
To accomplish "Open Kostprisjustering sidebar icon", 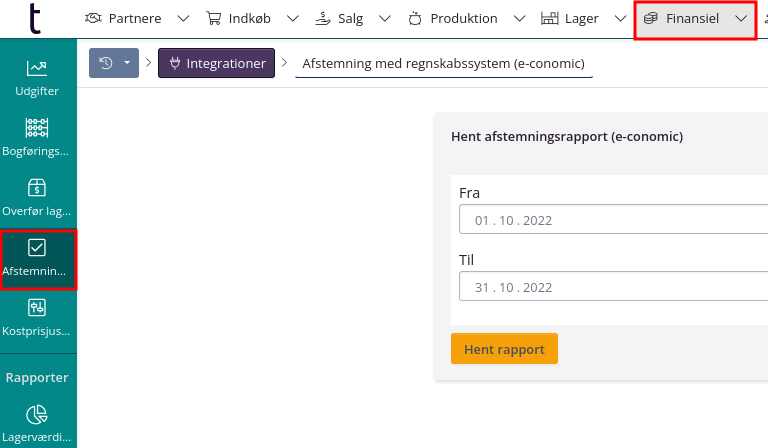I will point(37,317).
